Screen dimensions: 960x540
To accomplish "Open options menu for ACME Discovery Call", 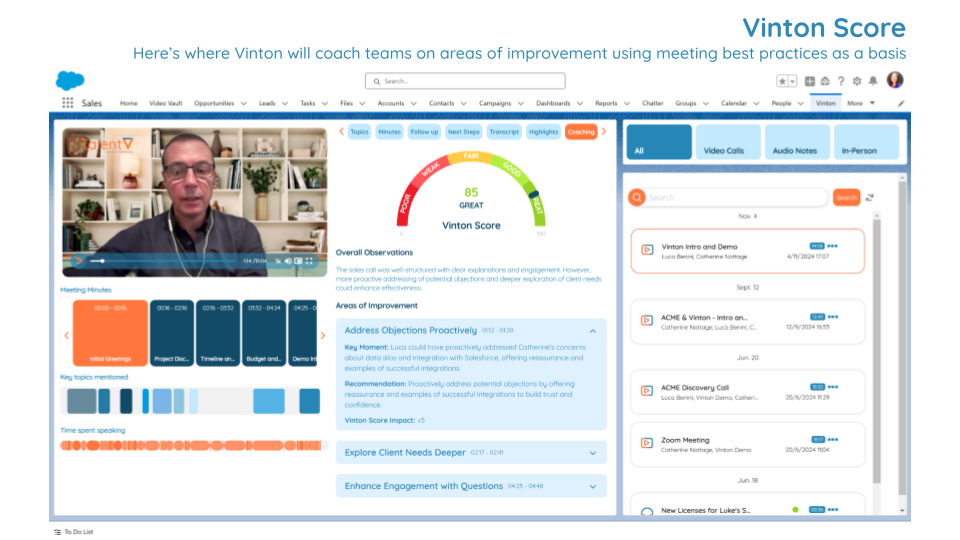I will pos(833,387).
